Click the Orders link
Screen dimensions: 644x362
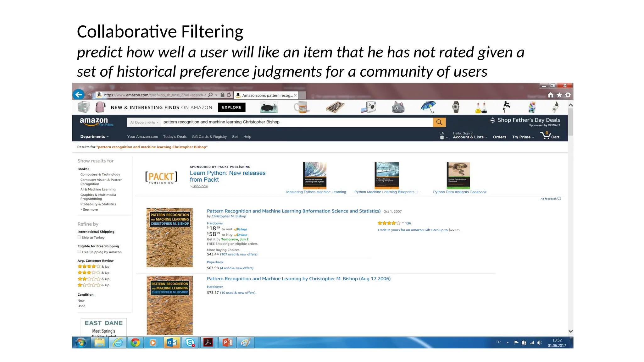click(x=499, y=137)
